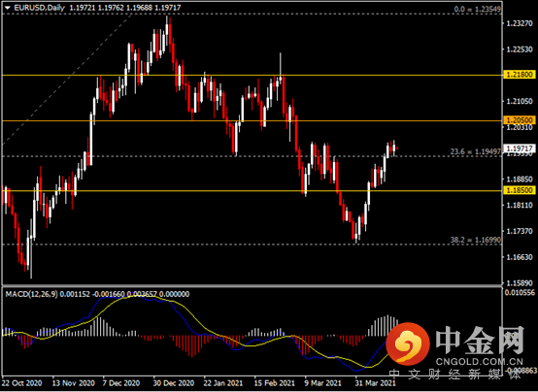Click the 7 Dec 2020 date marker
Image resolution: width=538 pixels, height=392 pixels.
point(120,383)
